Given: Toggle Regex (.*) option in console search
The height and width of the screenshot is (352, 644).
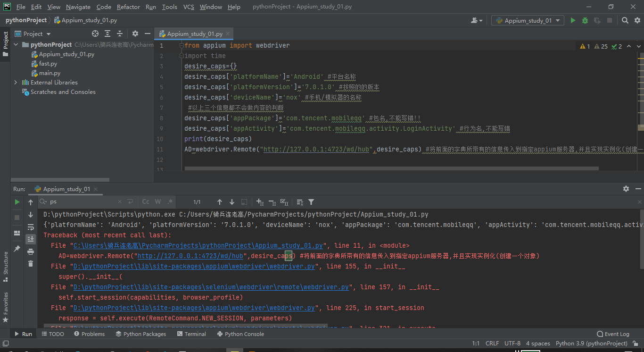Looking at the screenshot, I should pyautogui.click(x=170, y=201).
